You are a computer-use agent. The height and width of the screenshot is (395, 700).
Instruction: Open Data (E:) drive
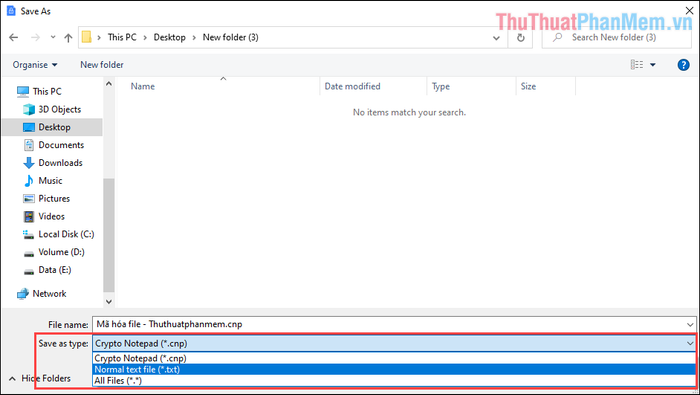point(47,270)
